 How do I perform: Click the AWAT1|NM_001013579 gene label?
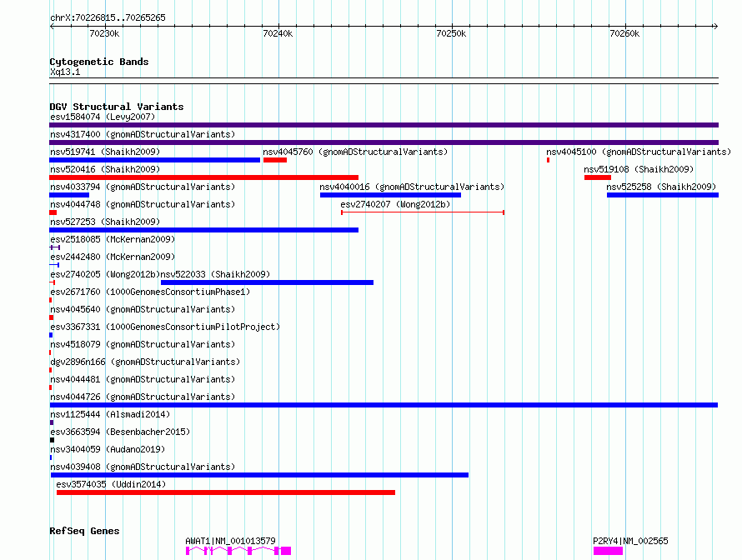tap(230, 541)
